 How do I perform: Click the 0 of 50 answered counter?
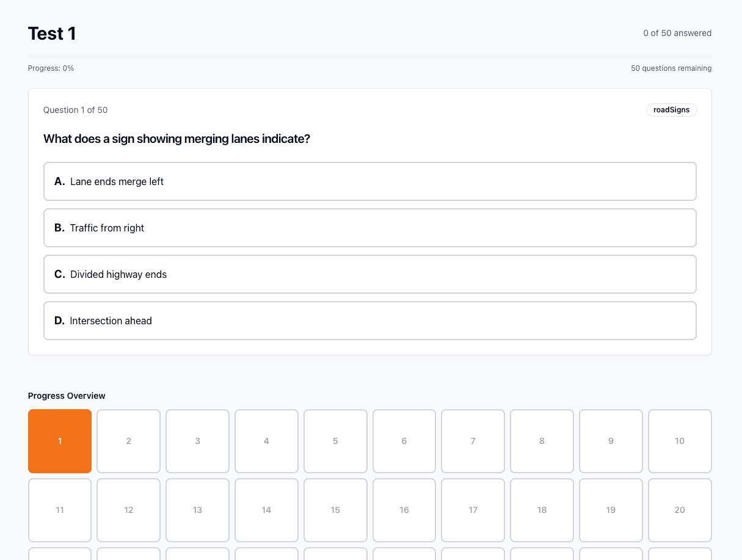677,33
